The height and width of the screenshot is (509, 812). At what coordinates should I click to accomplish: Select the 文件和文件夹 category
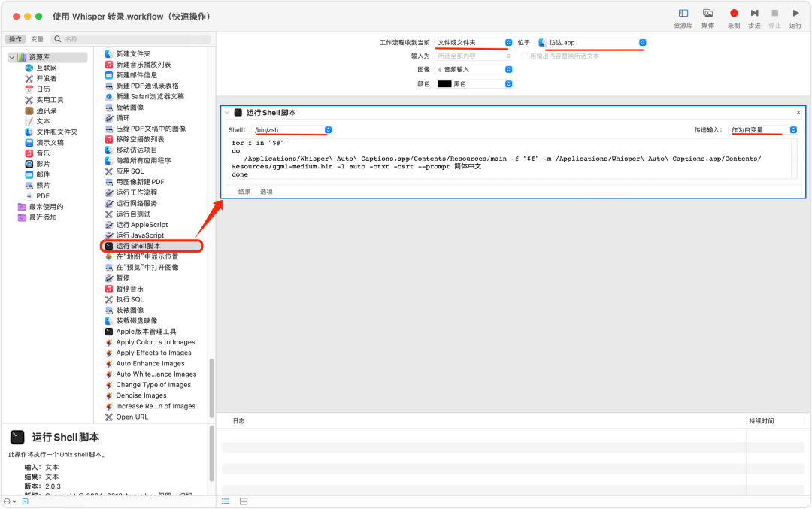coord(56,132)
